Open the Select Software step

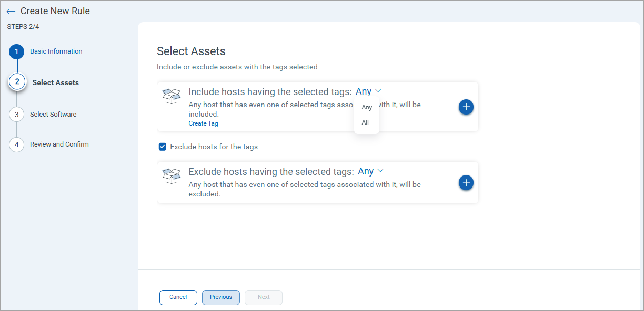53,115
